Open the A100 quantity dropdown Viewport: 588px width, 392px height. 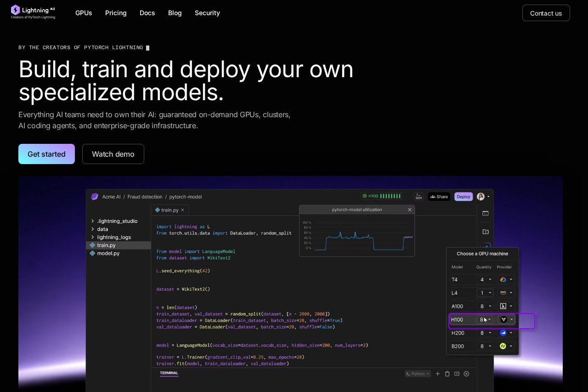[x=485, y=306]
